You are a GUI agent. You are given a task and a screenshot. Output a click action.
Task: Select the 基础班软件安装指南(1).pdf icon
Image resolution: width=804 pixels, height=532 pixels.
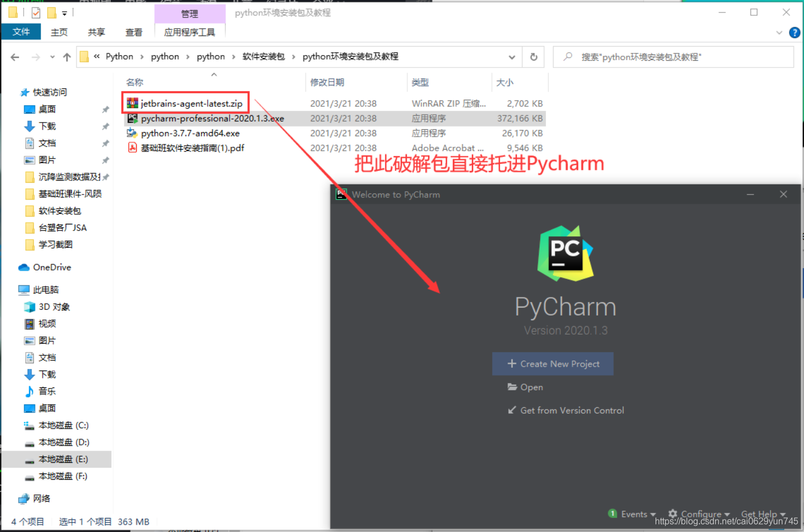(132, 148)
